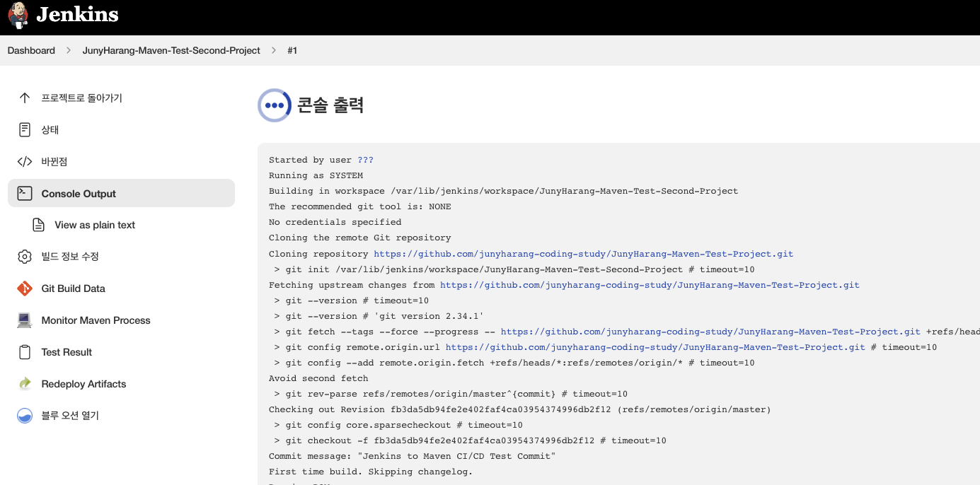Click Cloning the remote Git repository line

(x=359, y=238)
